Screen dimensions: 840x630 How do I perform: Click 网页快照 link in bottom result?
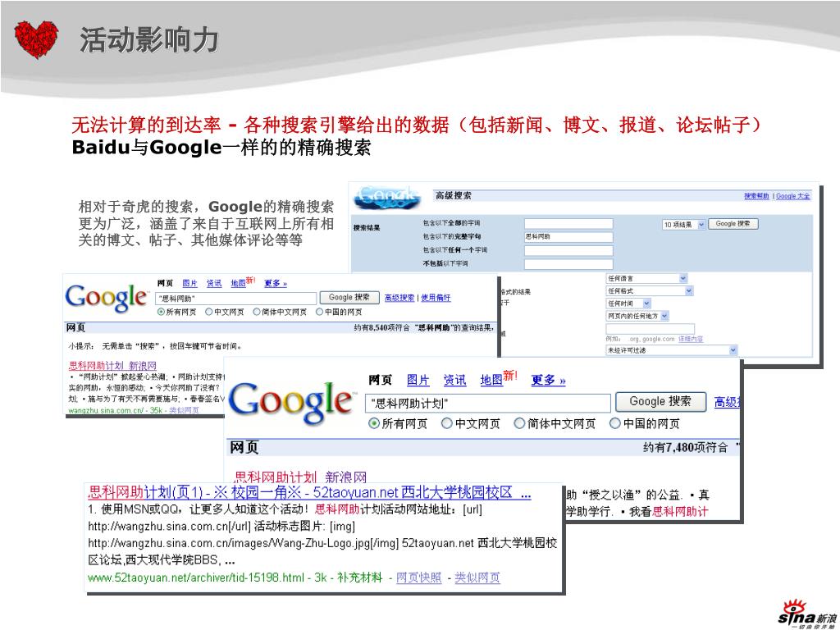pyautogui.click(x=419, y=577)
